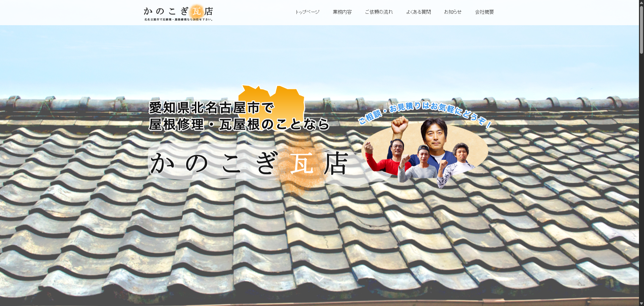Click the vertical scrollbar thumb
Screen dimensions: 644x306
point(641,30)
